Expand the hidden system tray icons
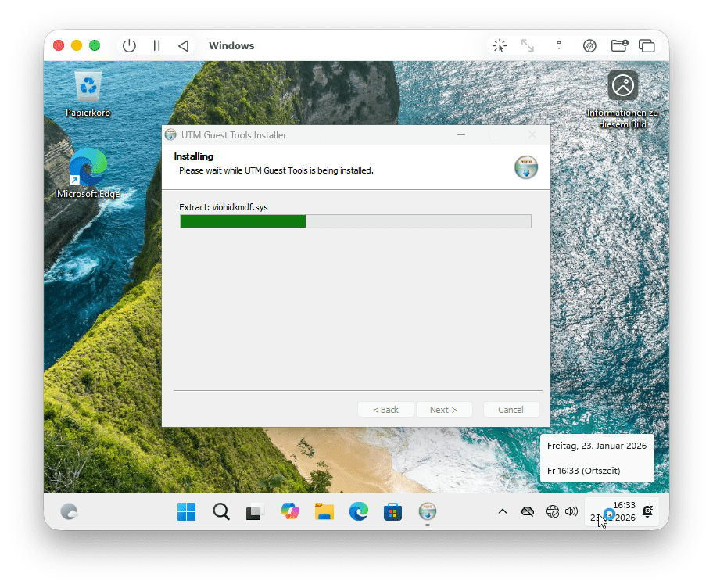713x588 pixels. point(503,511)
